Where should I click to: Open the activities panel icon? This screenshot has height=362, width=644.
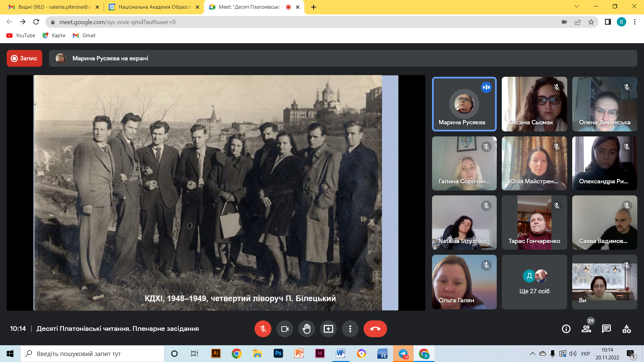627,329
